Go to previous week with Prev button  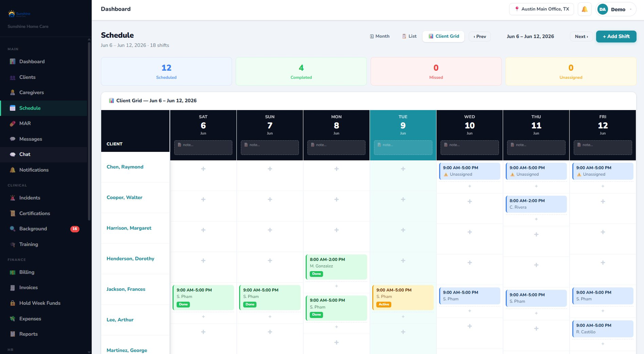click(x=480, y=36)
